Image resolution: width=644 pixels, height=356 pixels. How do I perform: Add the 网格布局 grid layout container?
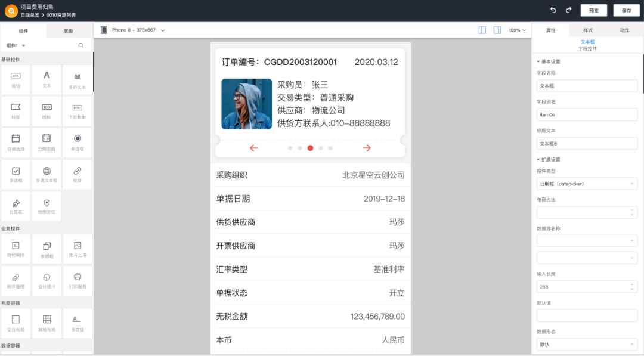tap(47, 323)
